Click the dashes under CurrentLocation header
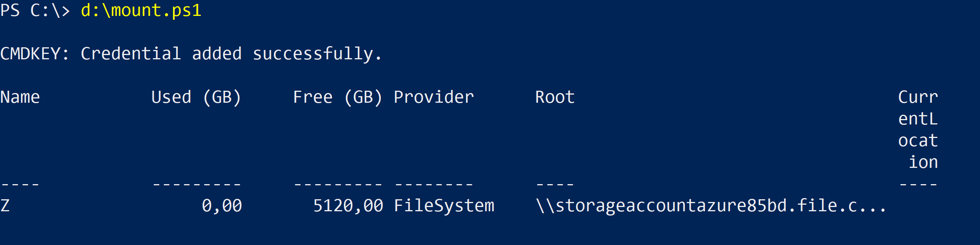 918,184
